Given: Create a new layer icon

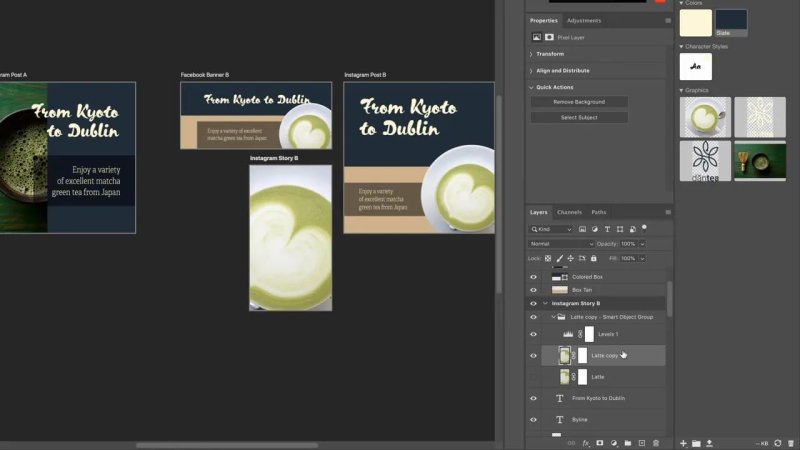Looking at the screenshot, I should [x=642, y=443].
